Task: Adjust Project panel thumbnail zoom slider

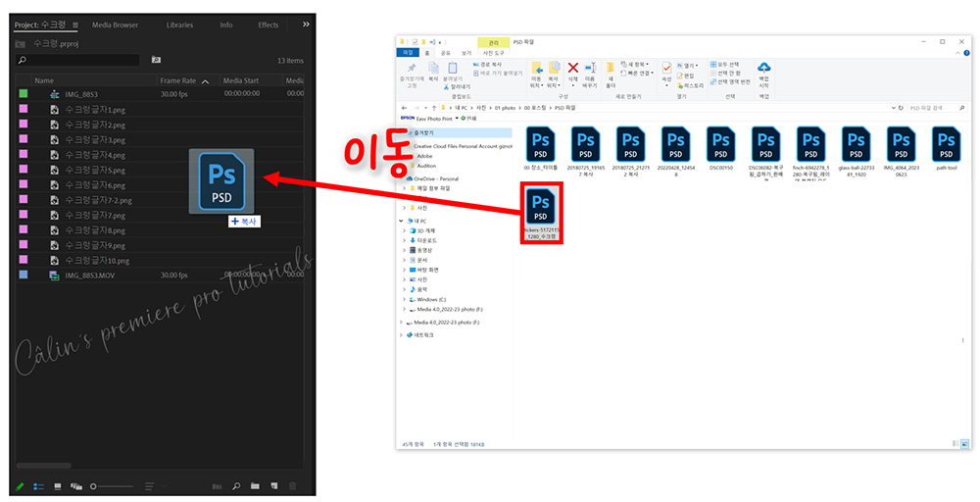Action: click(112, 485)
